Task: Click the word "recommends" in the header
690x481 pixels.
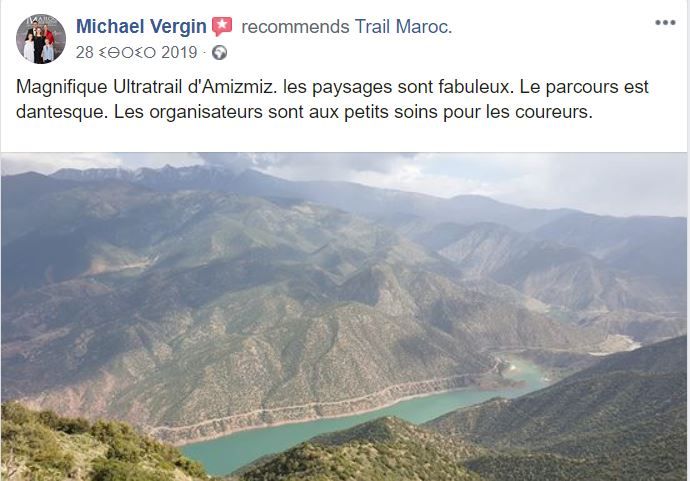Action: (x=295, y=27)
